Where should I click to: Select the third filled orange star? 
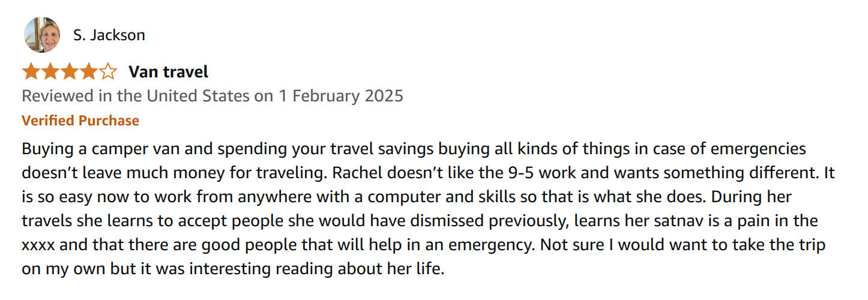(x=70, y=73)
